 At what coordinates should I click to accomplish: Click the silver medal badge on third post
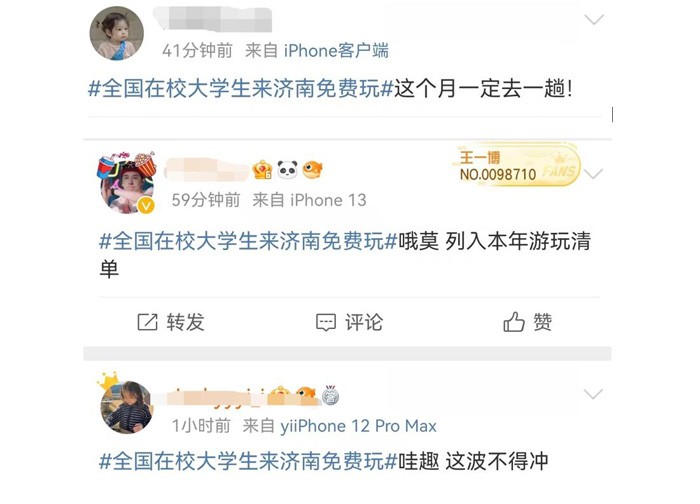pyautogui.click(x=331, y=395)
